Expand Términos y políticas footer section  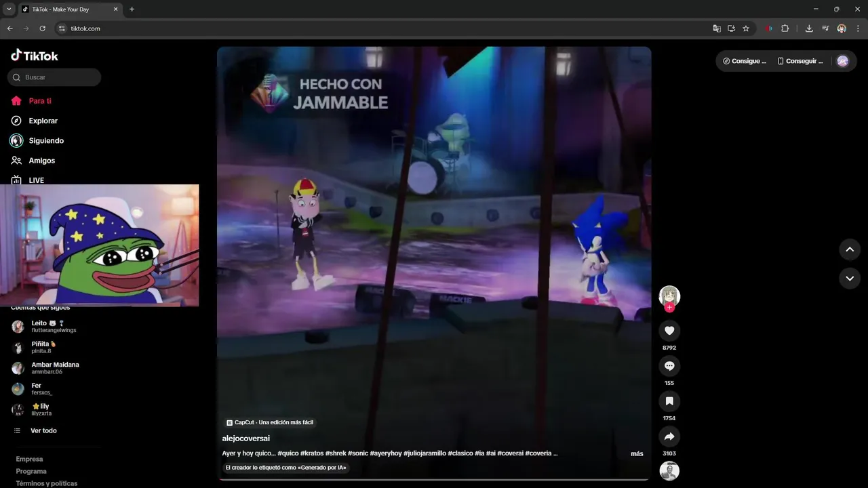pyautogui.click(x=47, y=483)
